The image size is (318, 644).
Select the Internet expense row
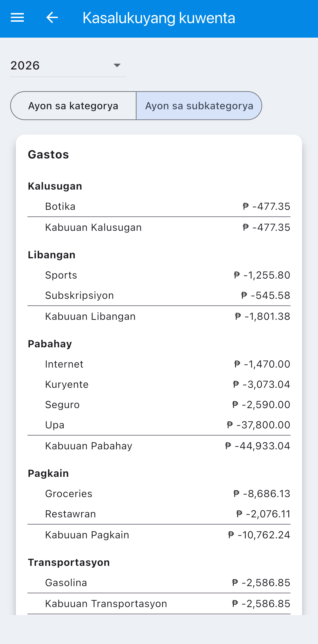[x=159, y=364]
